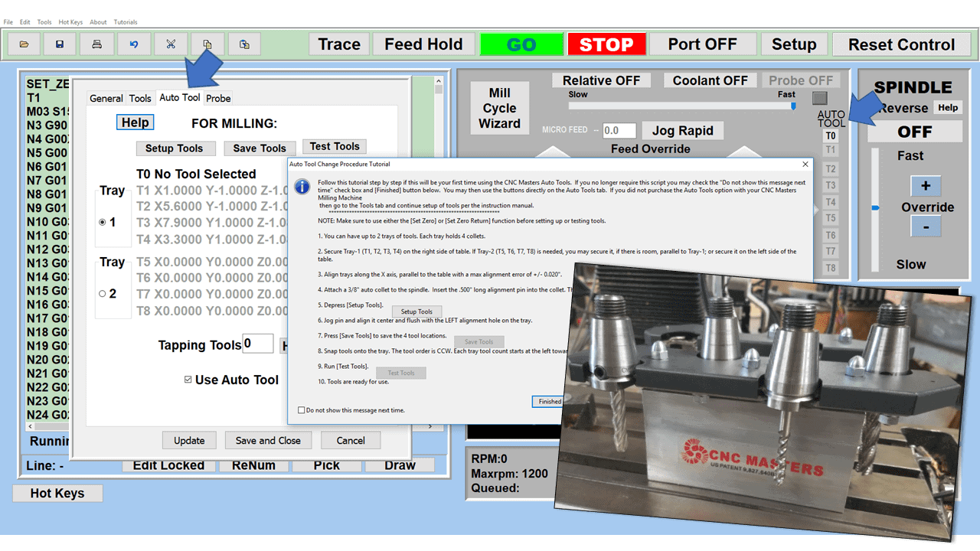Open Setup from the top control bar
Screen dimensions: 980x551
[x=794, y=44]
